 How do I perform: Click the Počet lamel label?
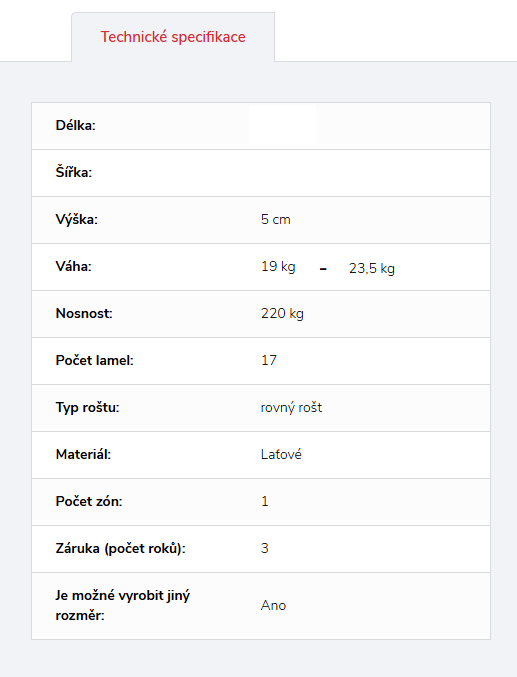click(x=95, y=361)
